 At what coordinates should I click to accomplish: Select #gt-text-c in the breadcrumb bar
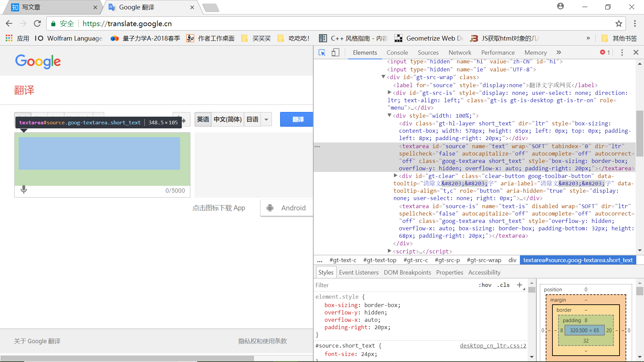[343, 260]
